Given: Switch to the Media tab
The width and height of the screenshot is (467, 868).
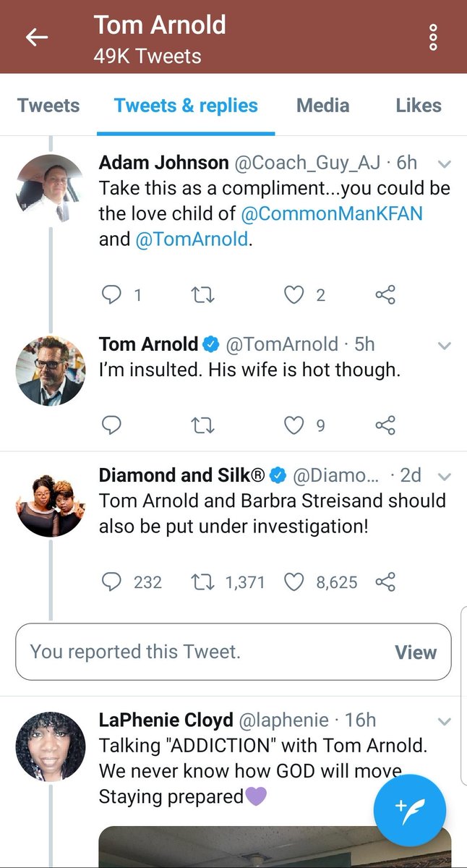Looking at the screenshot, I should tap(322, 106).
